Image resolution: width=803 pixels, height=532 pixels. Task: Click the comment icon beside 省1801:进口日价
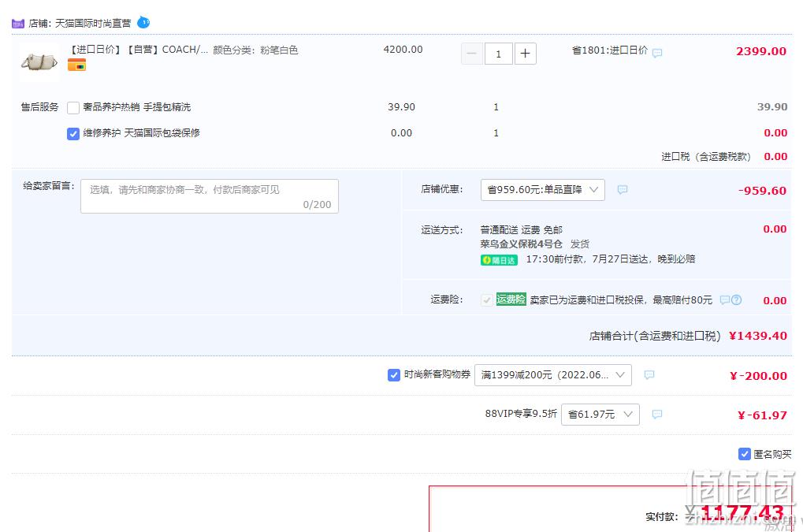[x=657, y=53]
